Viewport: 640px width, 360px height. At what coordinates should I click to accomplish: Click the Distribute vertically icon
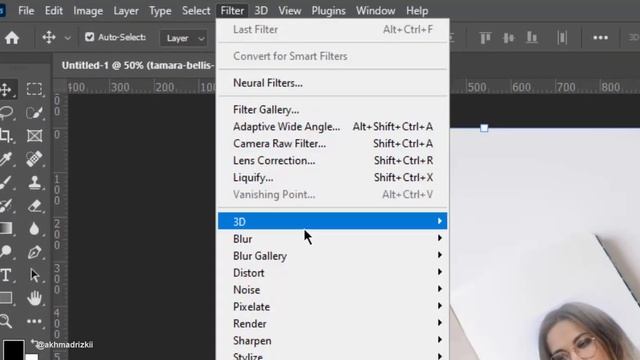click(x=562, y=38)
